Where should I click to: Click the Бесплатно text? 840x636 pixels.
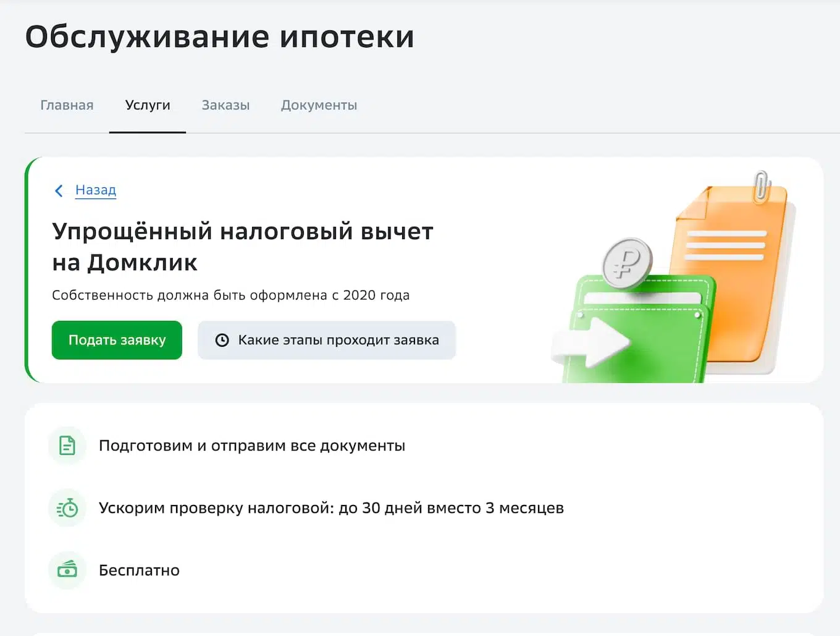pos(139,570)
